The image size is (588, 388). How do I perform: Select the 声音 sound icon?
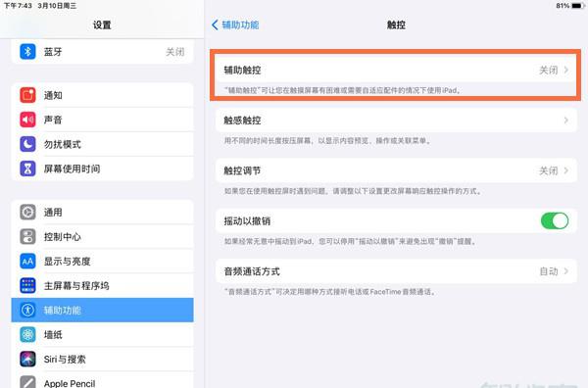pos(27,120)
